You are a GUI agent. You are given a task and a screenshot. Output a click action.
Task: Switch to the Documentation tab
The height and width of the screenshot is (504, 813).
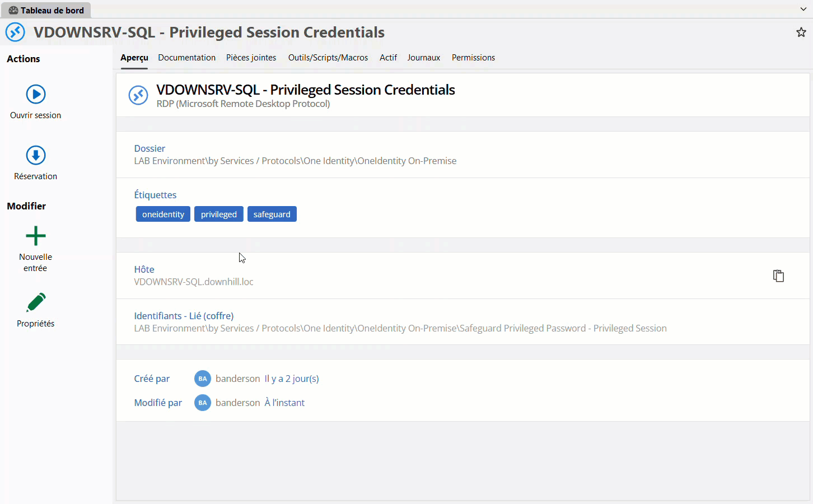point(186,58)
